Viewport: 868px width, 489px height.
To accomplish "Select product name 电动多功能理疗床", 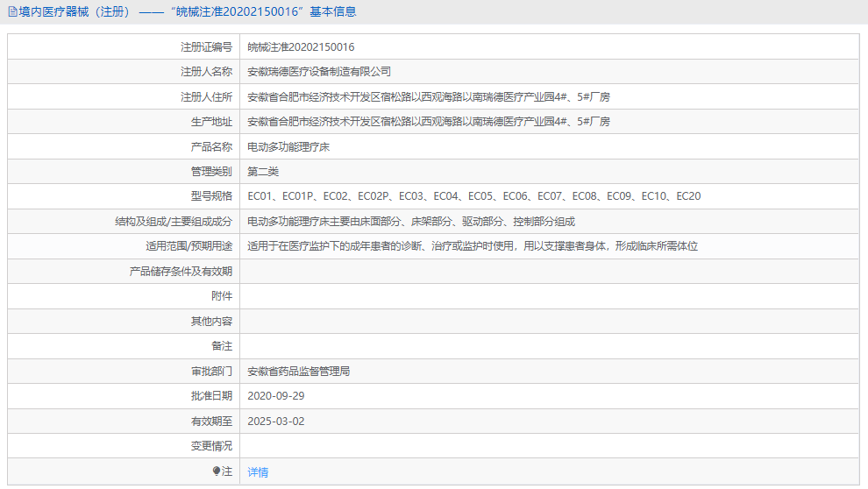I will pyautogui.click(x=288, y=146).
